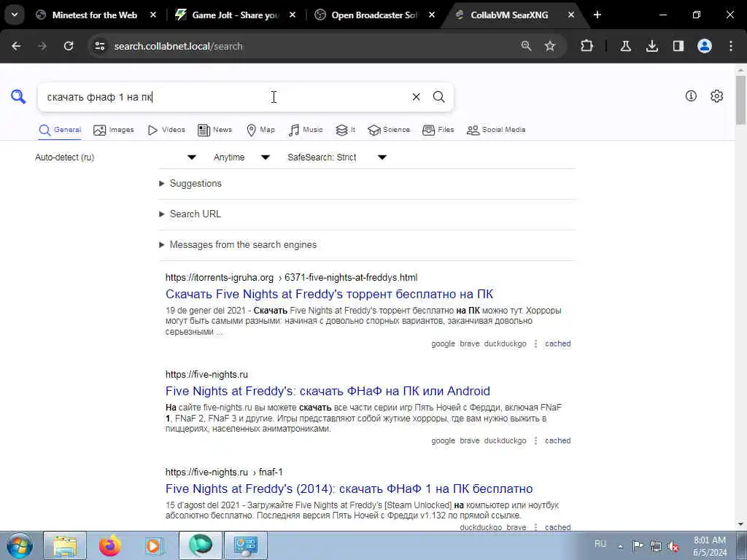Open the media player taskbar icon

[154, 545]
